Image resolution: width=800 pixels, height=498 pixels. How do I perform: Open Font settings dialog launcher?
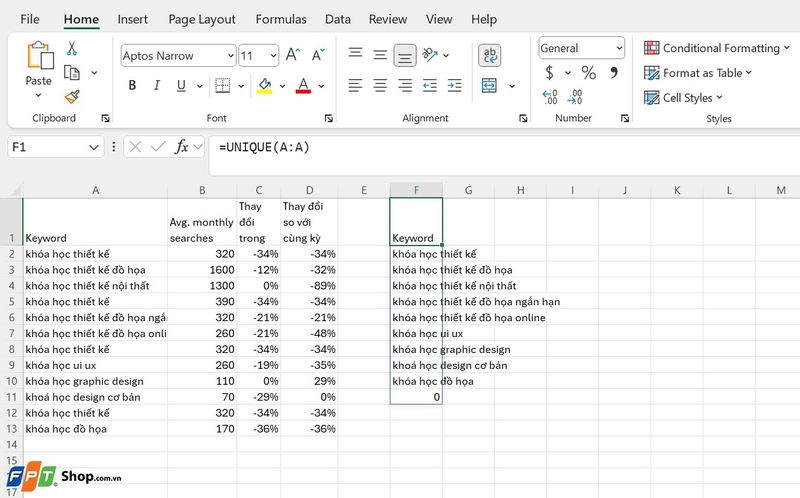(329, 118)
